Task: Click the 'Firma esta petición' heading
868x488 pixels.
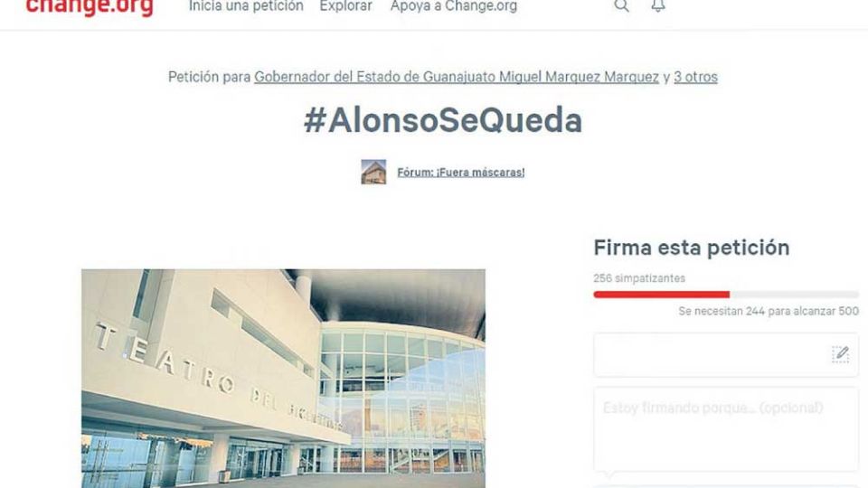Action: coord(692,248)
